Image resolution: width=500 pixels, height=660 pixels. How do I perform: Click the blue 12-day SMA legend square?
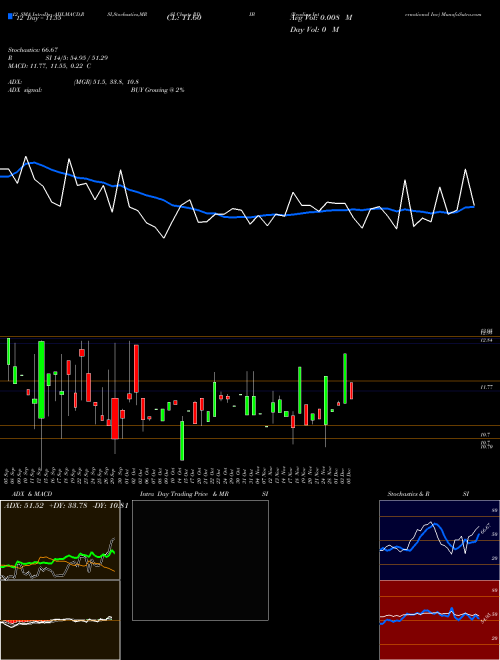click(x=10, y=17)
